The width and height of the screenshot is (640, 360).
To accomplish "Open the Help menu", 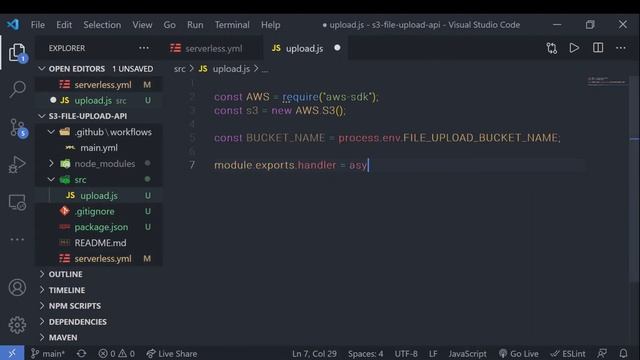I will pos(271,25).
